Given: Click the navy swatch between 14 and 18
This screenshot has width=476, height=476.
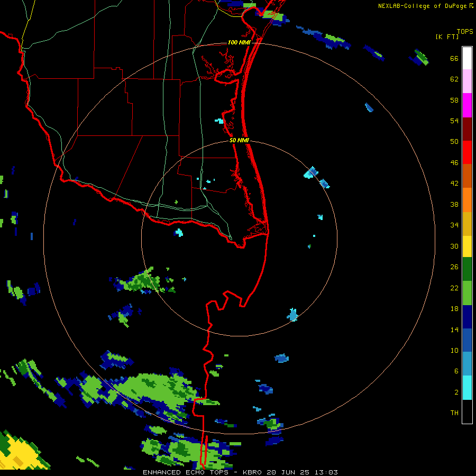Looking at the screenshot, I should coord(467,317).
